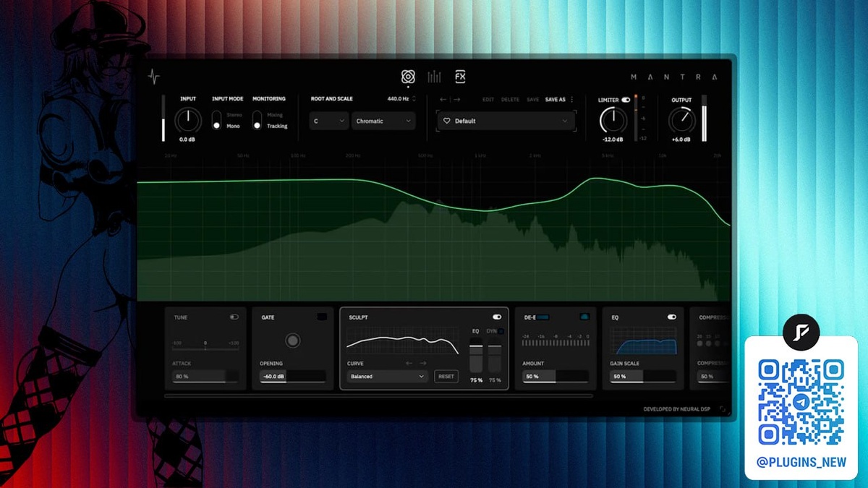
Task: Click the module strip horizontal scrollbar
Action: click(379, 395)
